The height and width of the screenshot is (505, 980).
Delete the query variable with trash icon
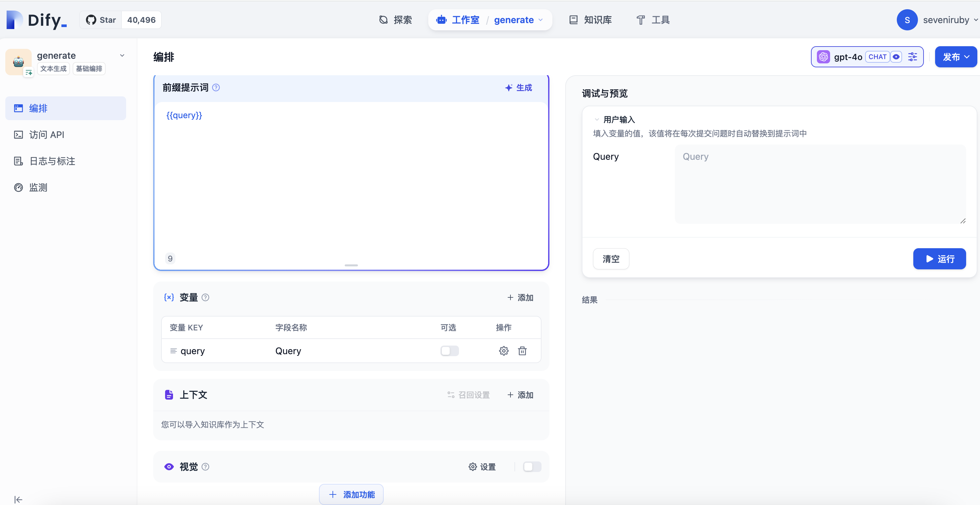tap(522, 351)
